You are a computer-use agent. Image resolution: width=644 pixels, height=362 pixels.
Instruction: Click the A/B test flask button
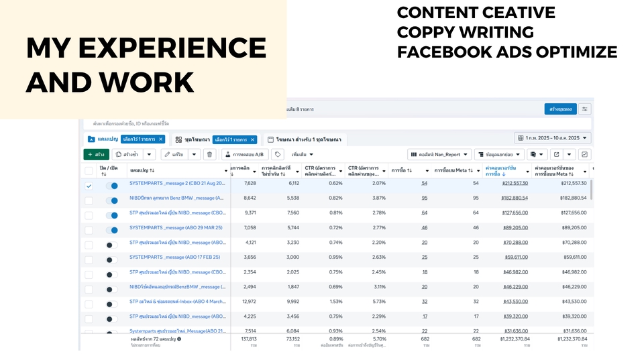[245, 154]
